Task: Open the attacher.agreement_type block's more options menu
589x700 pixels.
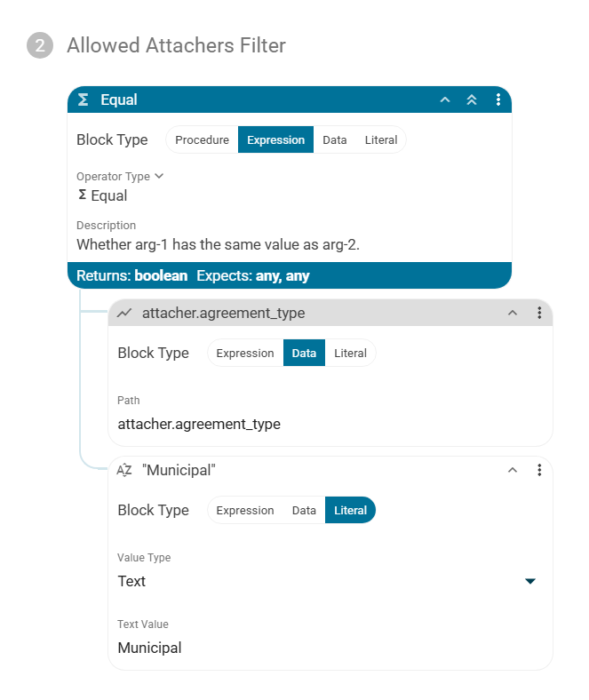Action: pyautogui.click(x=539, y=313)
